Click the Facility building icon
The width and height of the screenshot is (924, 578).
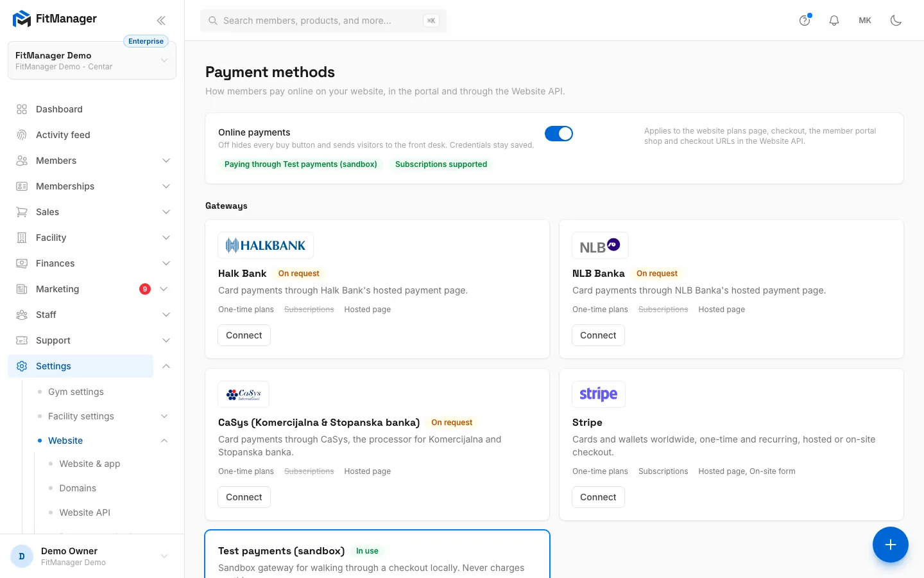22,238
